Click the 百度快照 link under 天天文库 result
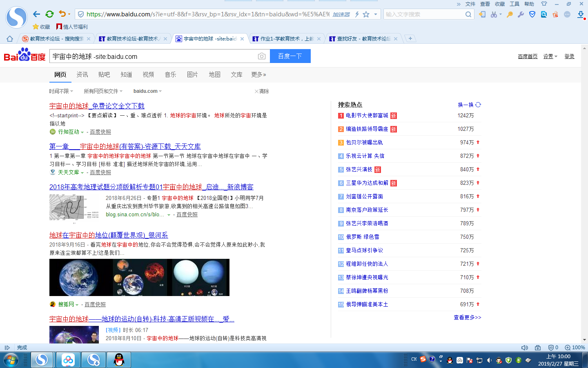588x368 pixels. click(x=100, y=173)
